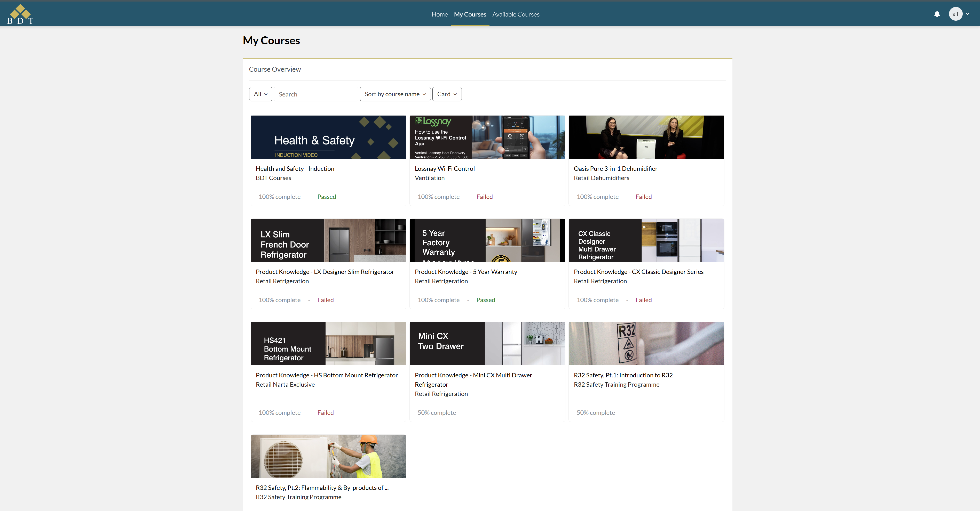Open R32 warning label thumbnail

[646, 344]
